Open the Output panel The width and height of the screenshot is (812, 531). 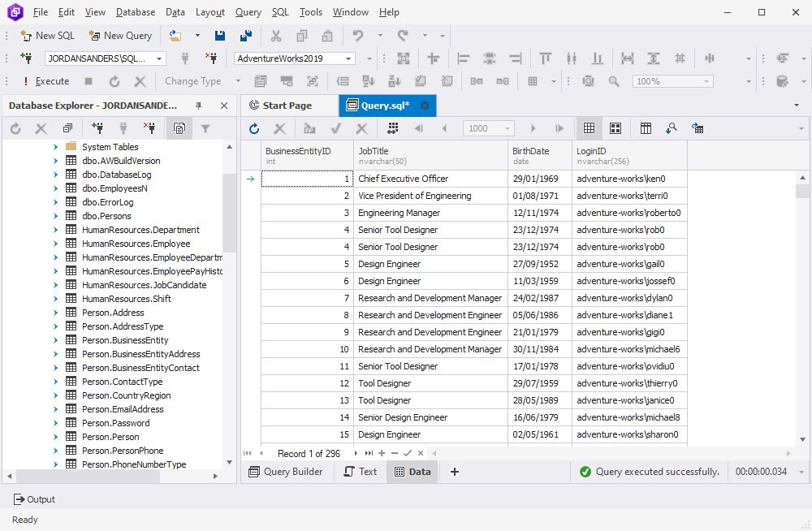point(34,499)
